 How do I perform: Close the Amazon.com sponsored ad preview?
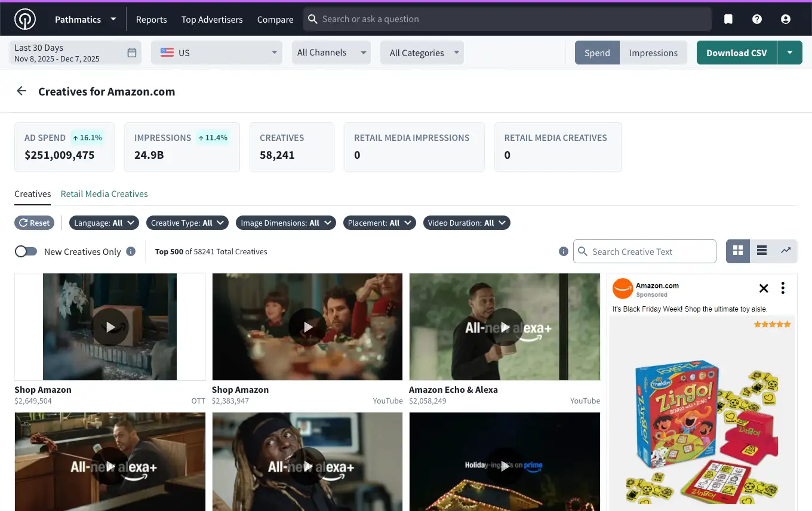tap(764, 288)
